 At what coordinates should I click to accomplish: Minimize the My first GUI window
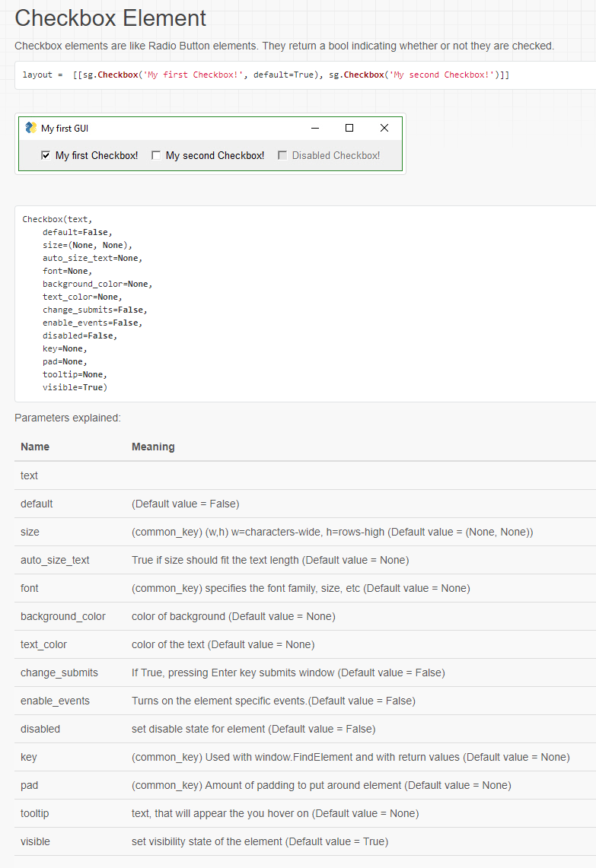point(314,127)
